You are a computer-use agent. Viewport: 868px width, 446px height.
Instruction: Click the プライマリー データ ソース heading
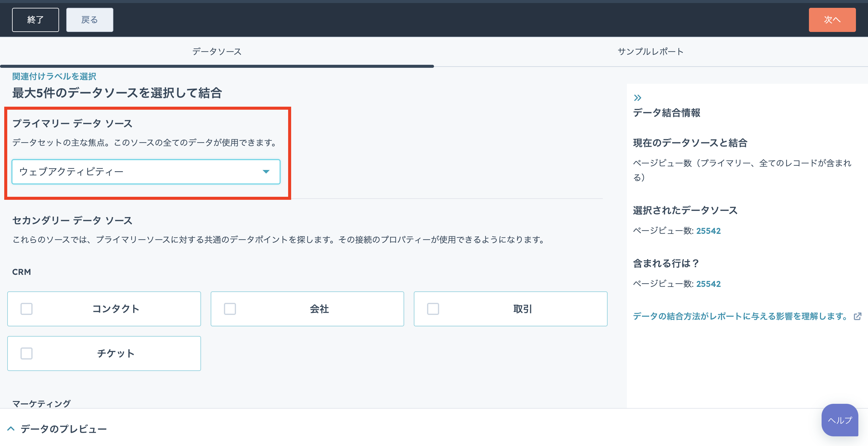72,124
